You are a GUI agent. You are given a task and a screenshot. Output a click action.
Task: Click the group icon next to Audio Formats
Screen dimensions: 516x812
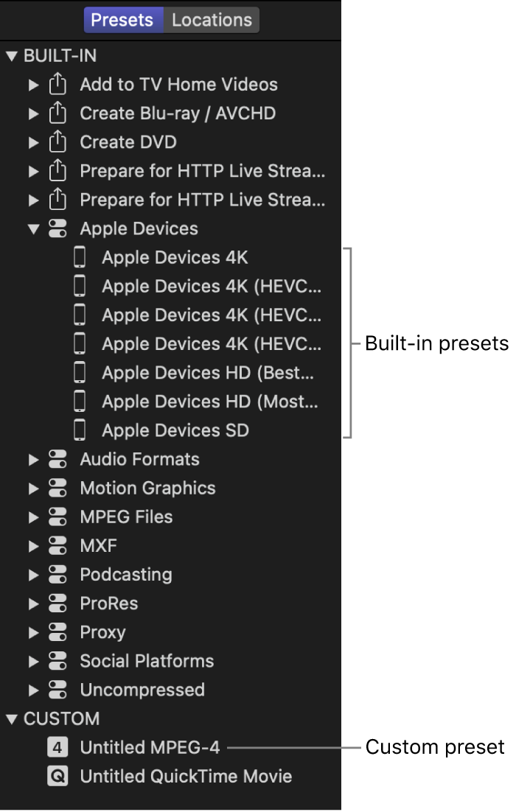[58, 459]
